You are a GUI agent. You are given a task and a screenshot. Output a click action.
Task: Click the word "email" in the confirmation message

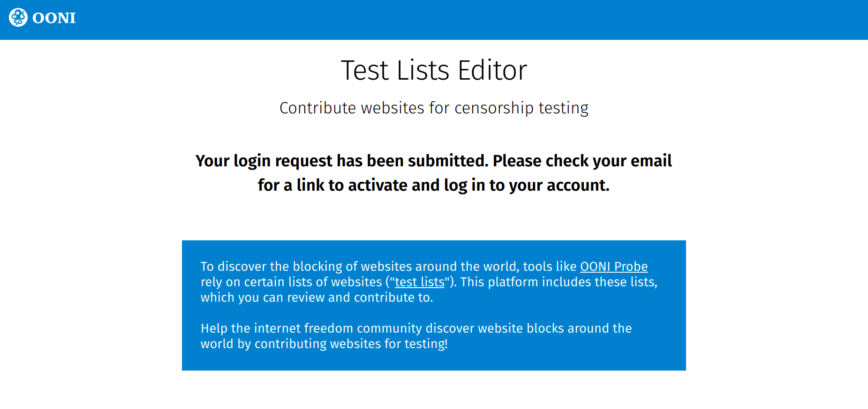click(x=651, y=161)
